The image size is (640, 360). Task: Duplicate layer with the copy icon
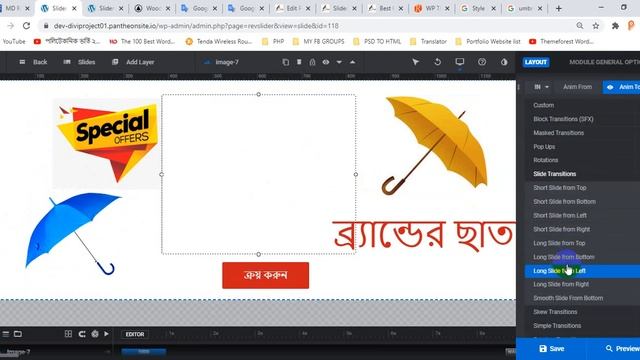(x=286, y=62)
